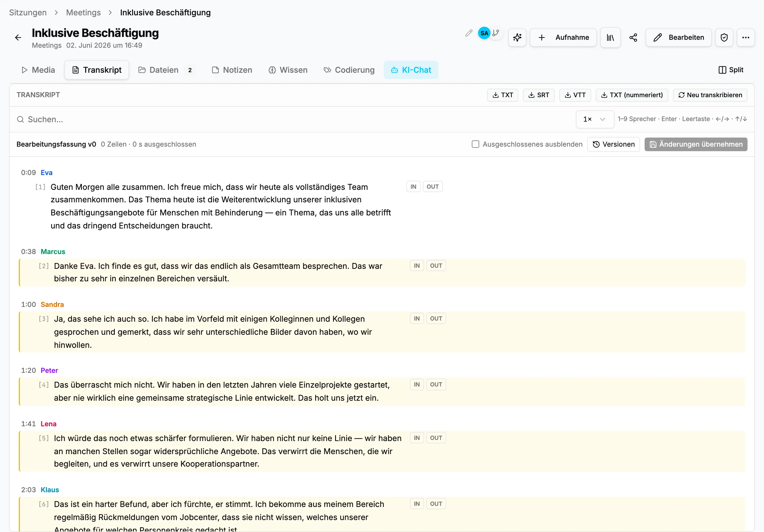764x532 pixels.
Task: Toggle Split view
Action: (731, 70)
